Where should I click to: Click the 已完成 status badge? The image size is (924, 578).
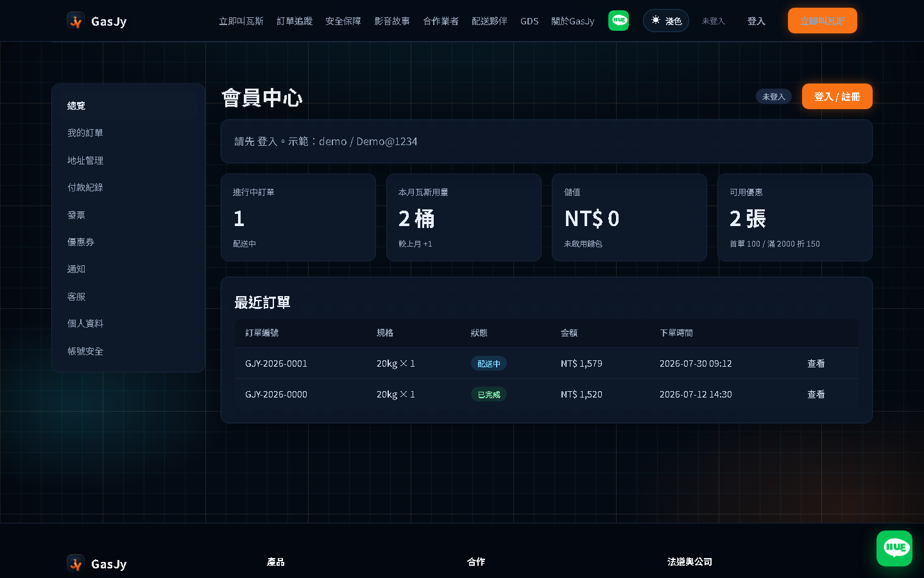click(489, 394)
